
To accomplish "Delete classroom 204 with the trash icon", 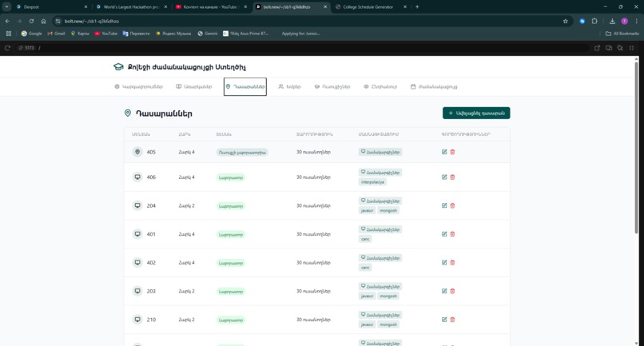I will (452, 205).
